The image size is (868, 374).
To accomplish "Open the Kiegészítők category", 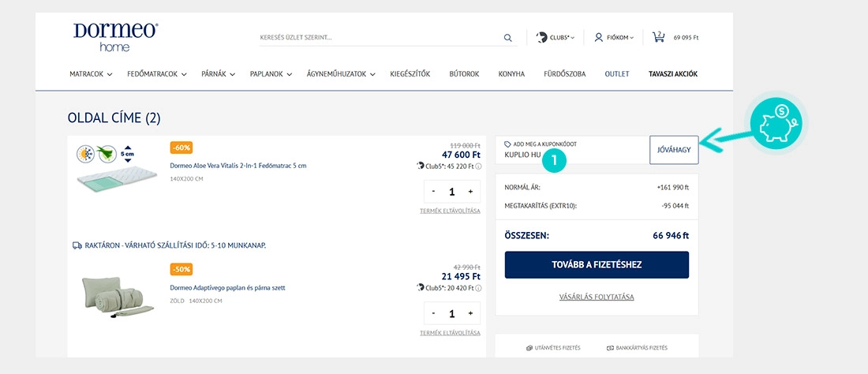I will click(x=410, y=73).
